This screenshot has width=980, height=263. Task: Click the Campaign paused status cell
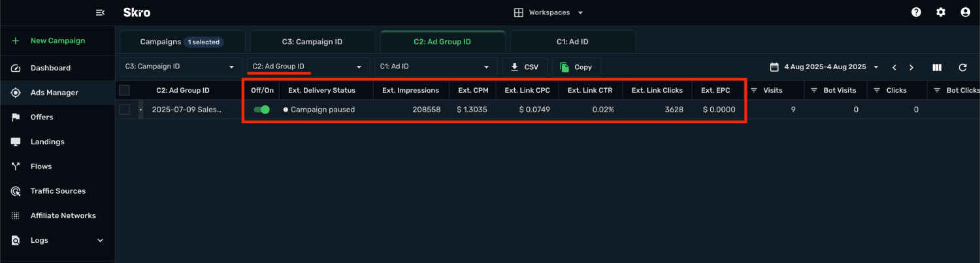(323, 110)
